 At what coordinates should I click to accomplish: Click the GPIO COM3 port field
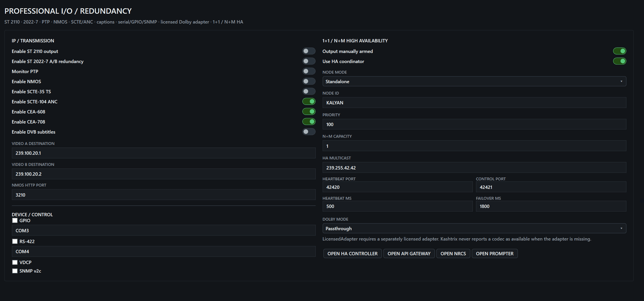click(x=164, y=230)
